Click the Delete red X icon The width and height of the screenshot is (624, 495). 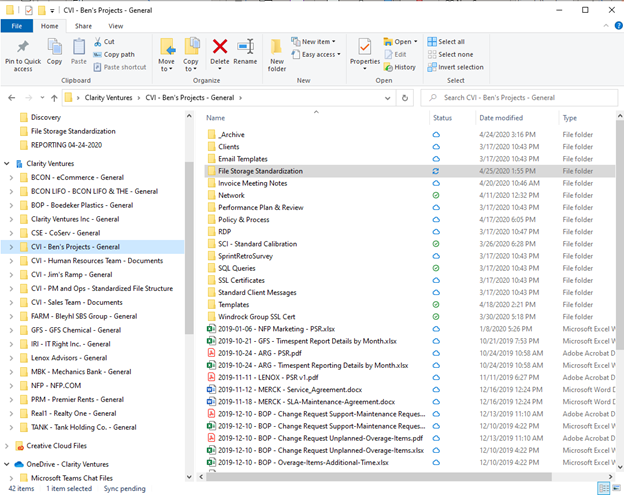pos(220,47)
